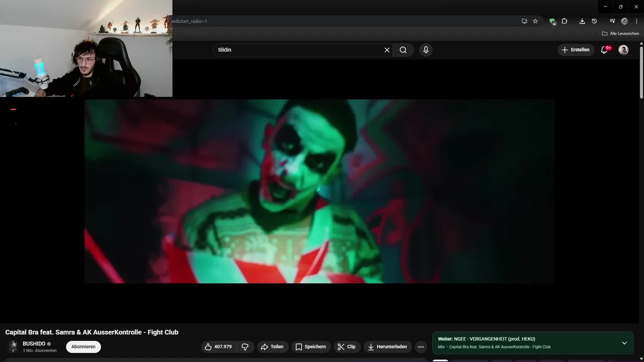This screenshot has width=644, height=362.
Task: Save the video via Speichern
Action: tap(310, 346)
